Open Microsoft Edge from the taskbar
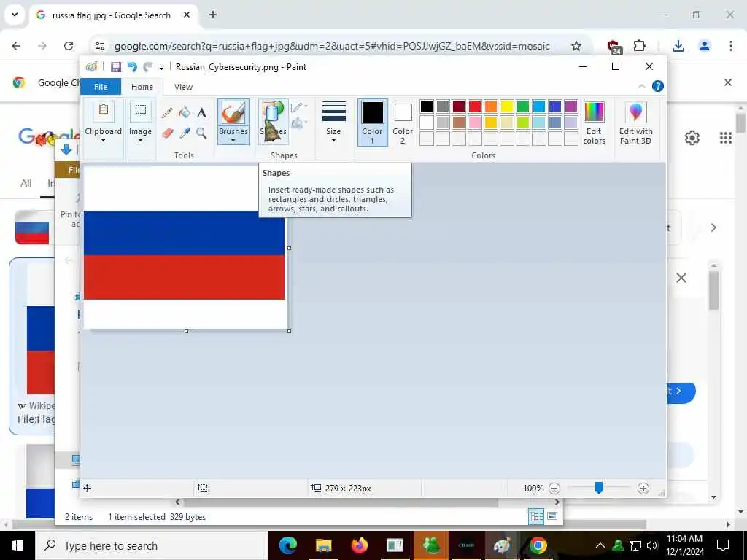Screen dimensions: 747x560 tap(287, 545)
